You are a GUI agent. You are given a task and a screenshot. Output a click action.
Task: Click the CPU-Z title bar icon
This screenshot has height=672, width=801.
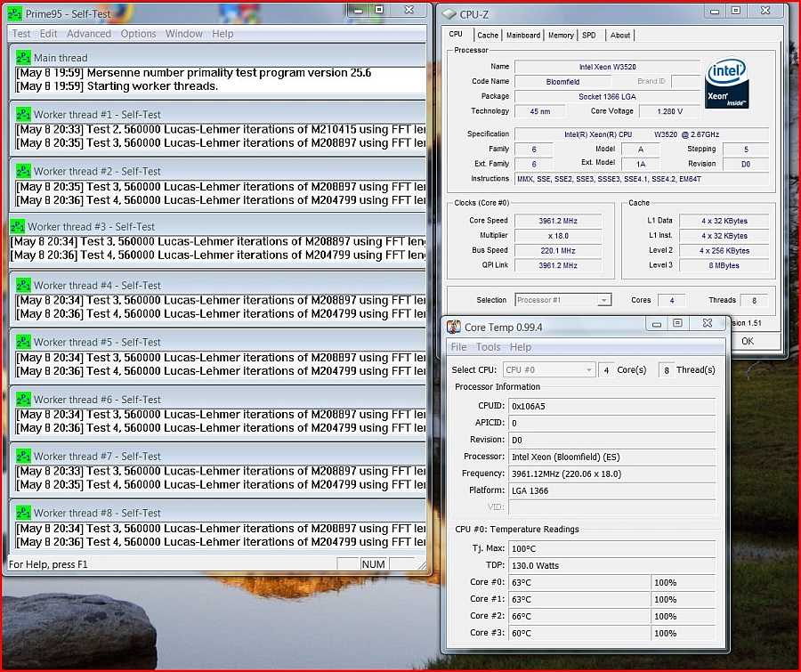click(x=449, y=14)
